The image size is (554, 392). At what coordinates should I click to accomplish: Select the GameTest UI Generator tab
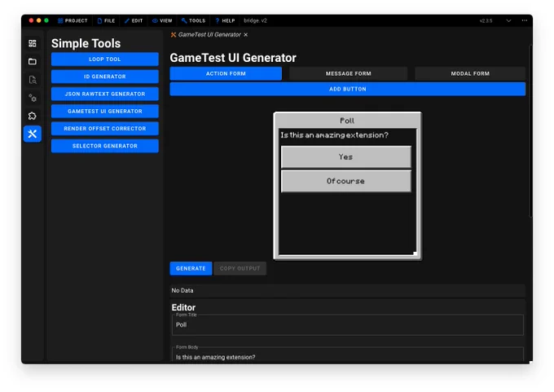tap(209, 35)
